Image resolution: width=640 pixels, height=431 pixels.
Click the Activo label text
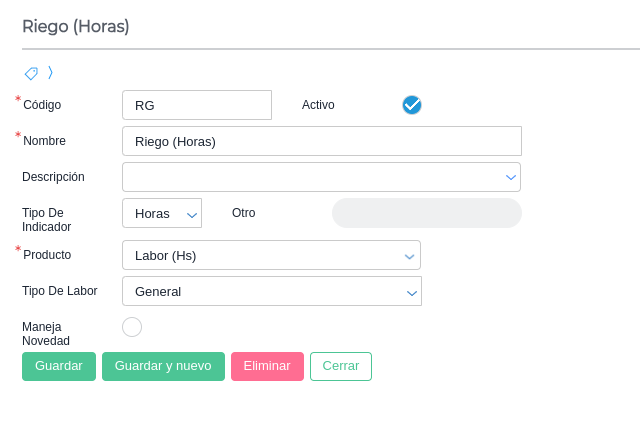(318, 104)
